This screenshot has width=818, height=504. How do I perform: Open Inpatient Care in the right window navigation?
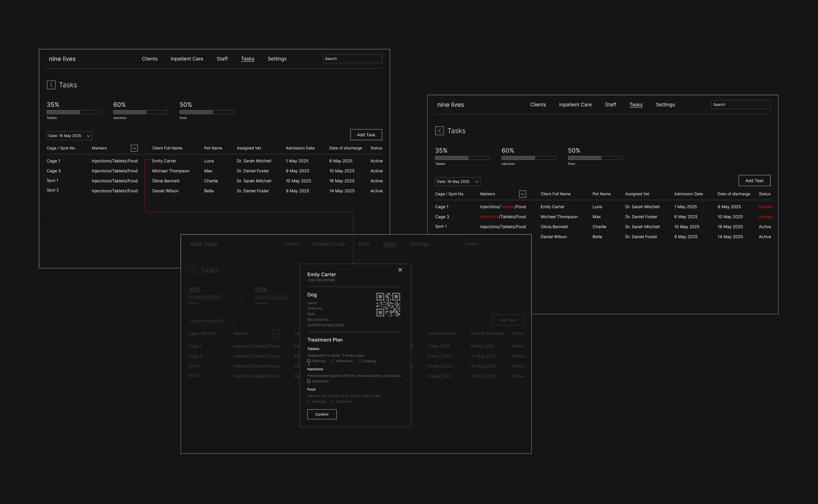(x=575, y=105)
